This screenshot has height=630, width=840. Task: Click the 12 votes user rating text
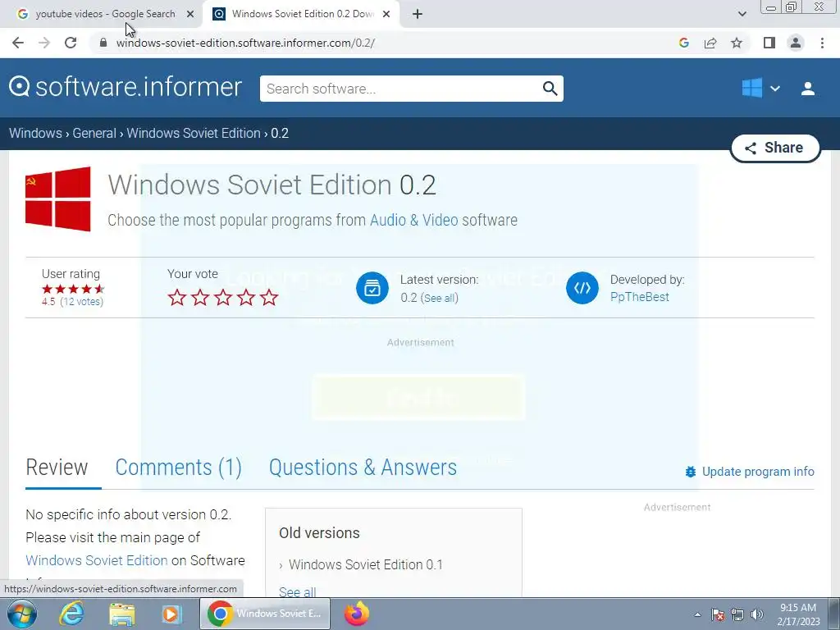coord(81,302)
